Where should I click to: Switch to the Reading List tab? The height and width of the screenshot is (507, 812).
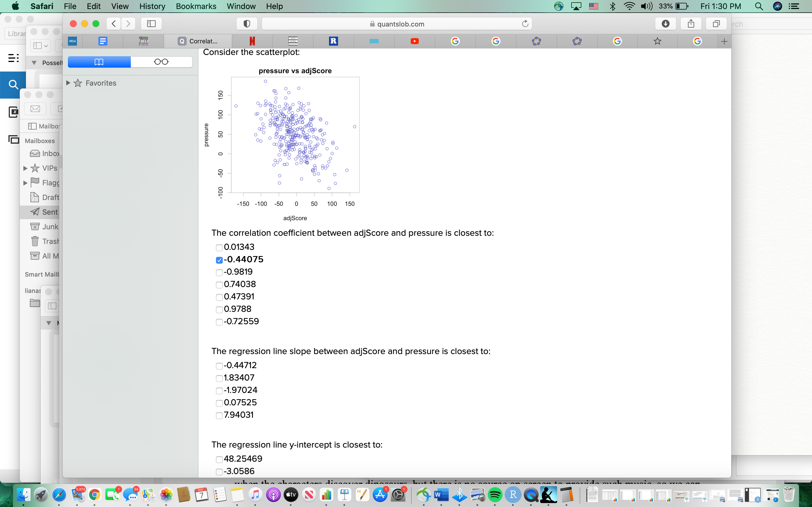pyautogui.click(x=161, y=62)
